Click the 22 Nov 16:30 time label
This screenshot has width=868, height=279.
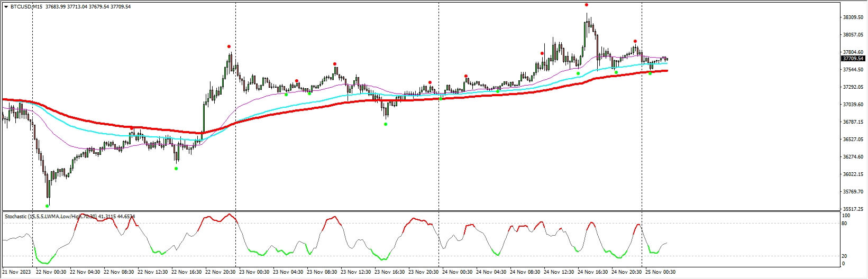click(186, 273)
